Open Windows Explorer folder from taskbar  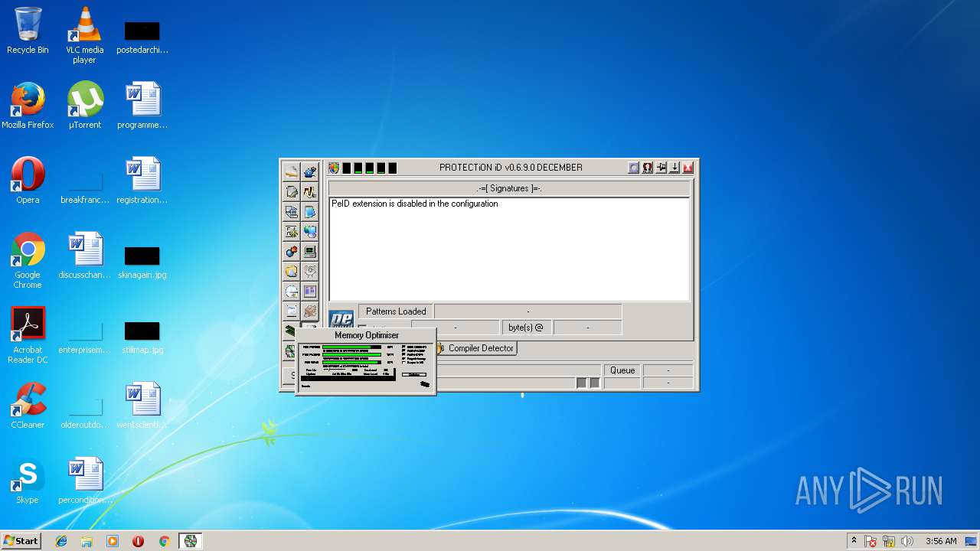coord(87,541)
